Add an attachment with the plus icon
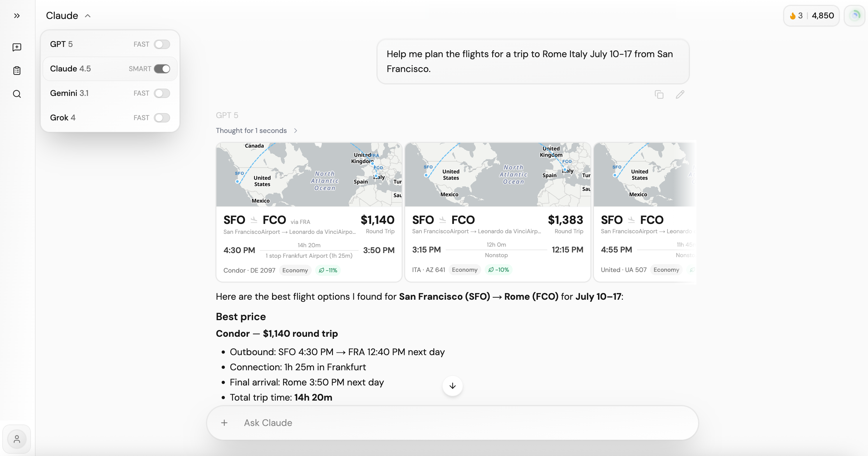The width and height of the screenshot is (868, 456). click(x=224, y=423)
